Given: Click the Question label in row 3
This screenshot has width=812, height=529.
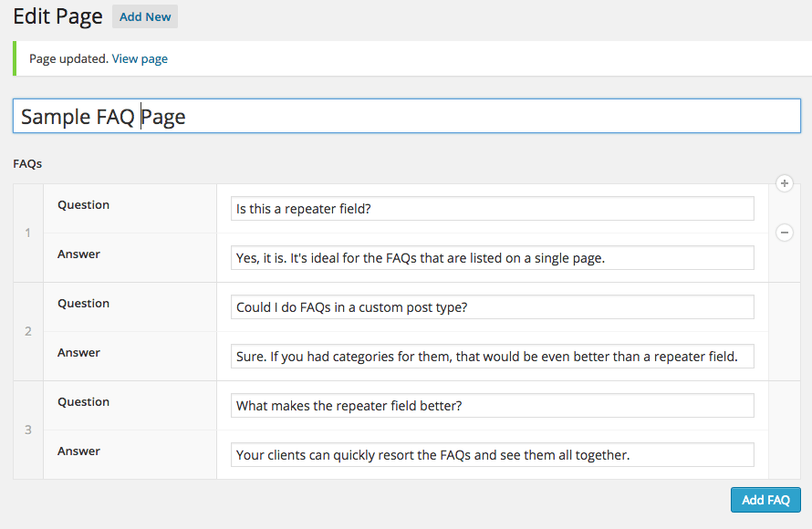Looking at the screenshot, I should [83, 401].
